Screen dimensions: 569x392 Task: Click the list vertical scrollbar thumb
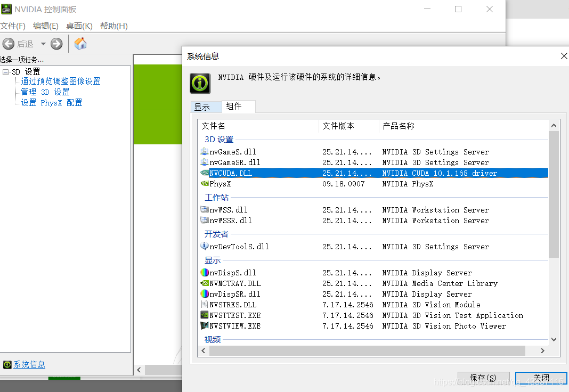click(x=554, y=194)
